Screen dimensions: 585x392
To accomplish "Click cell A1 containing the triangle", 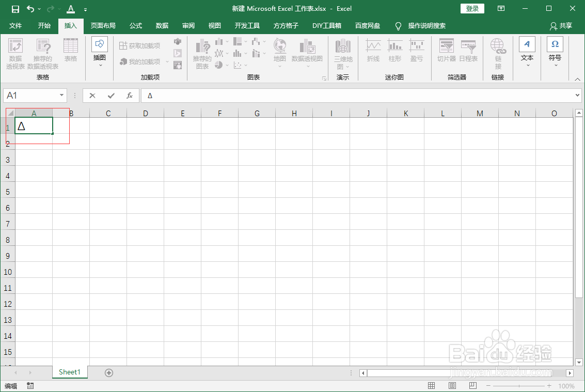I will (x=34, y=126).
